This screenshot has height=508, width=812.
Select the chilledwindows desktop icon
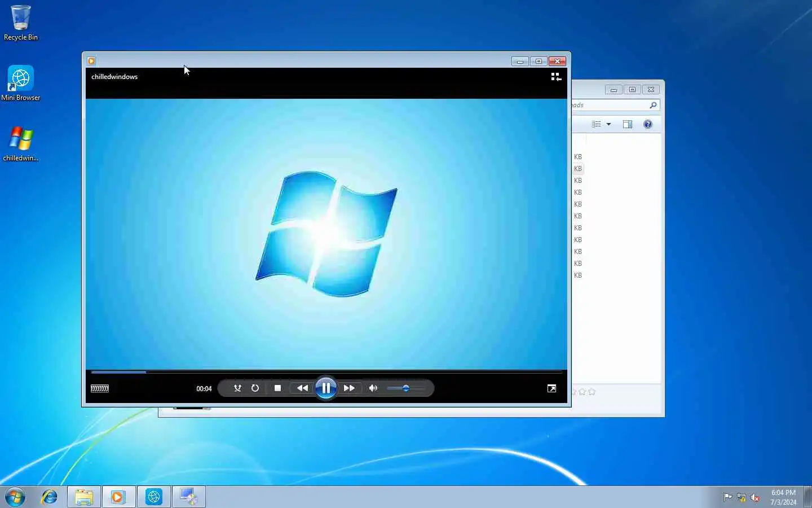pos(21,143)
